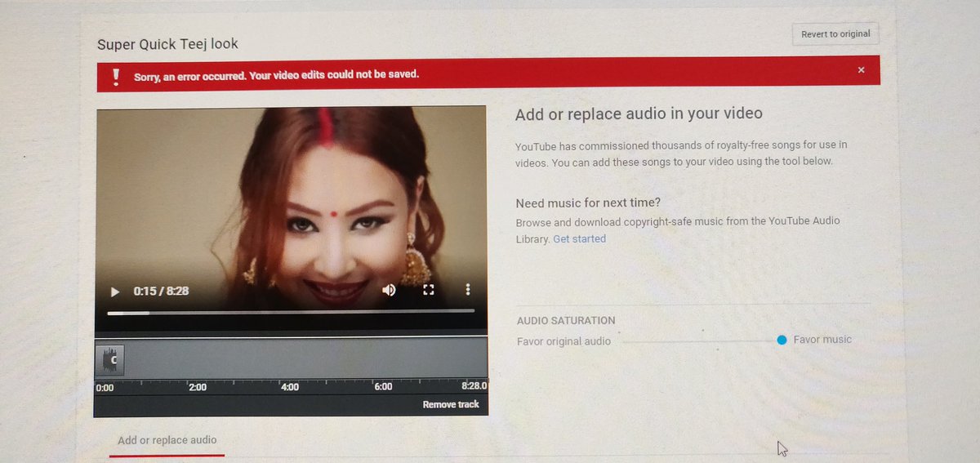This screenshot has width=980, height=463.
Task: Switch to Add or replace audio tab
Action: [x=167, y=440]
